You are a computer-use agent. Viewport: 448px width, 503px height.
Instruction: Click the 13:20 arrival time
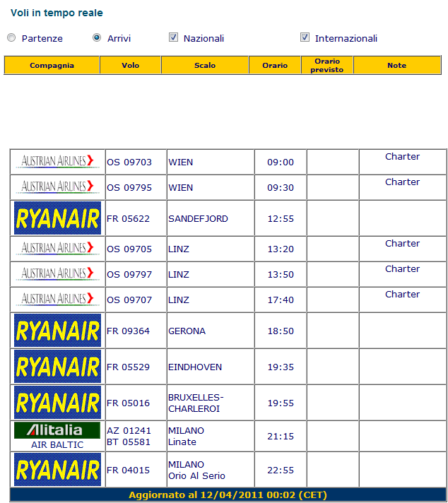281,249
